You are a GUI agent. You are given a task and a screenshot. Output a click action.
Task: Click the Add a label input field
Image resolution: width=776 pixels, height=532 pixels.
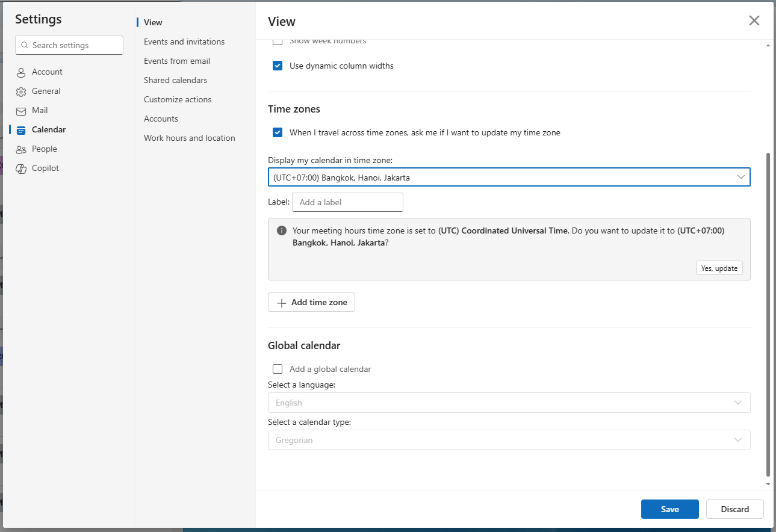tap(347, 202)
